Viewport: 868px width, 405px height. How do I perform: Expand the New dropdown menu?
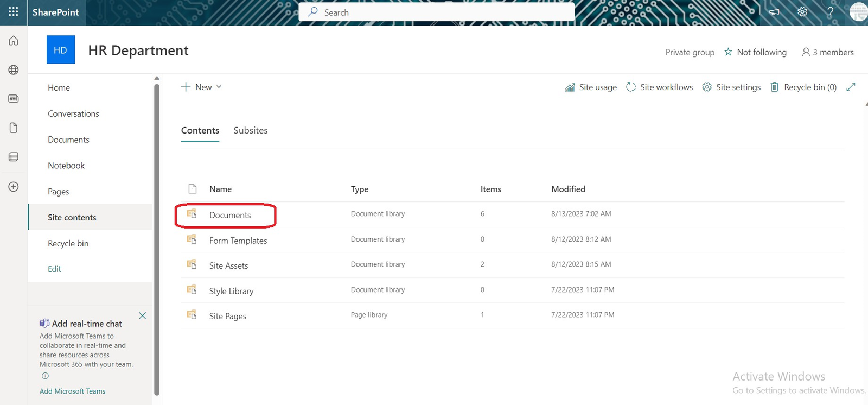(x=201, y=87)
